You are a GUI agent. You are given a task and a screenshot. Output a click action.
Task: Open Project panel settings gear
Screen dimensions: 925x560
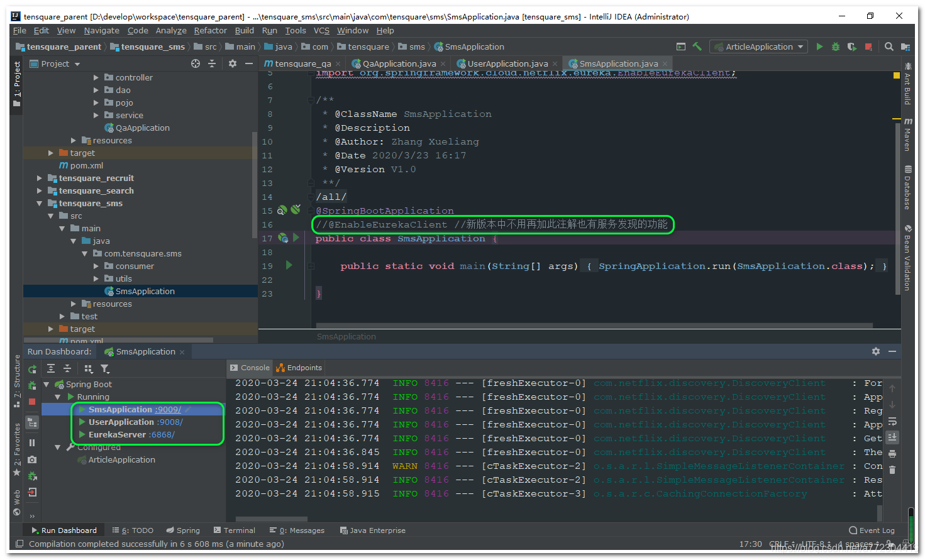click(233, 63)
